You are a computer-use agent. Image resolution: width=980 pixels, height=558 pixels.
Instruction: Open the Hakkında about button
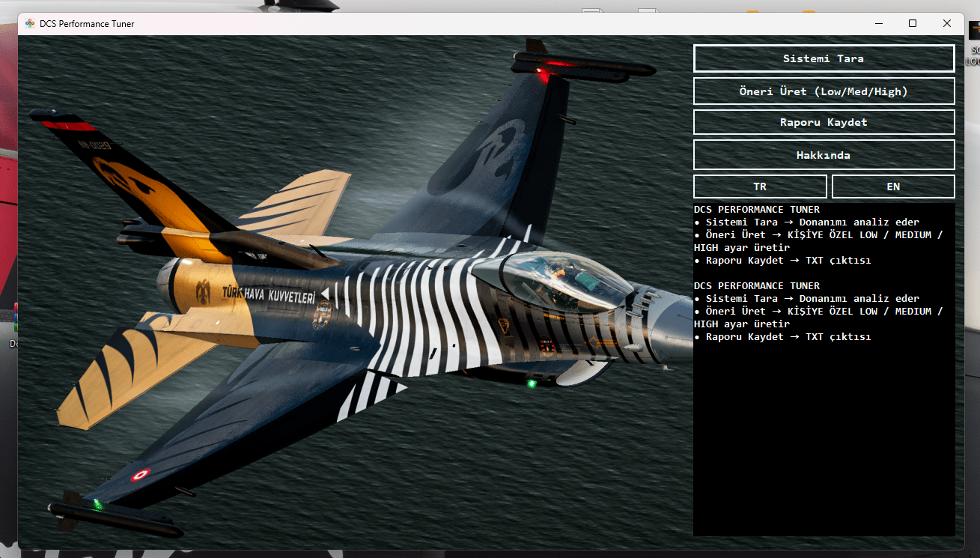coord(824,155)
